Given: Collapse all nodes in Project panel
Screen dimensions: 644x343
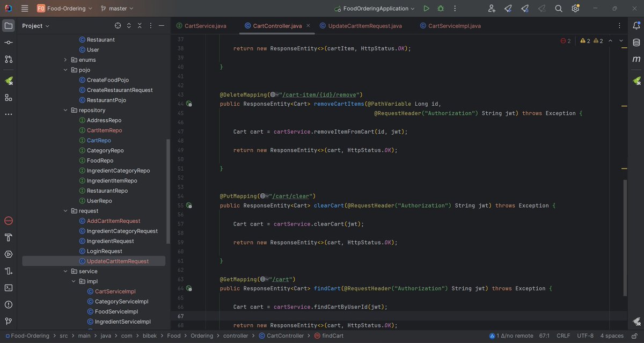Looking at the screenshot, I should [x=140, y=26].
